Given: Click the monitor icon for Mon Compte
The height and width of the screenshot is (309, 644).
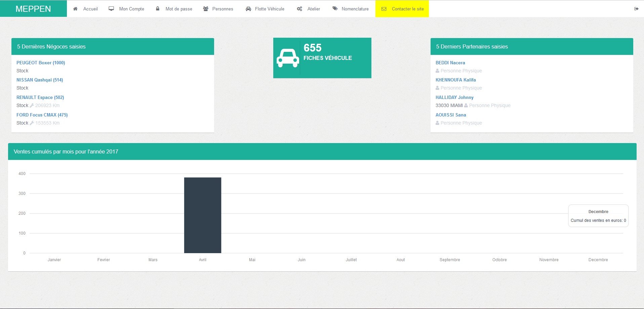Looking at the screenshot, I should click(111, 9).
